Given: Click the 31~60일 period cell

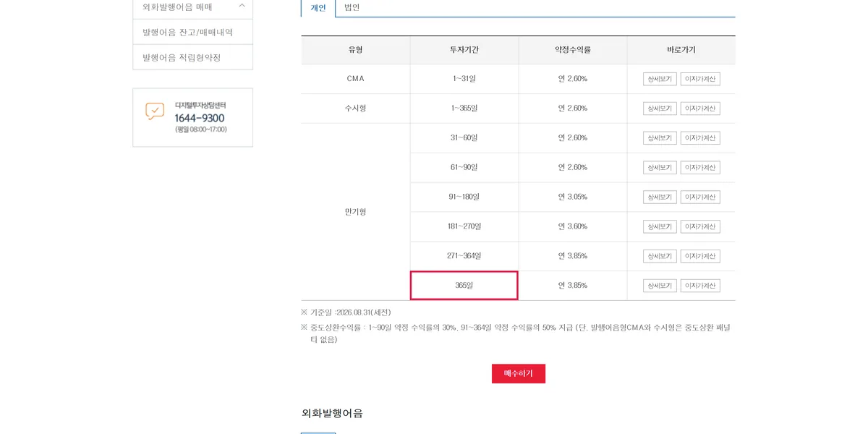Looking at the screenshot, I should click(x=464, y=138).
